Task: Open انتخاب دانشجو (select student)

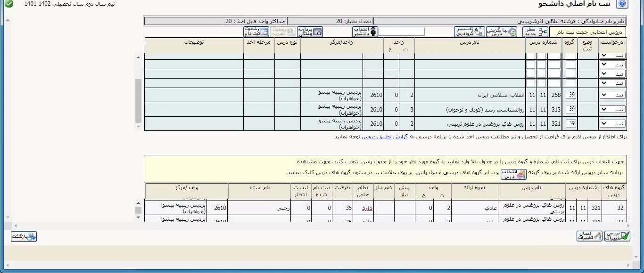Action: pyautogui.click(x=365, y=32)
